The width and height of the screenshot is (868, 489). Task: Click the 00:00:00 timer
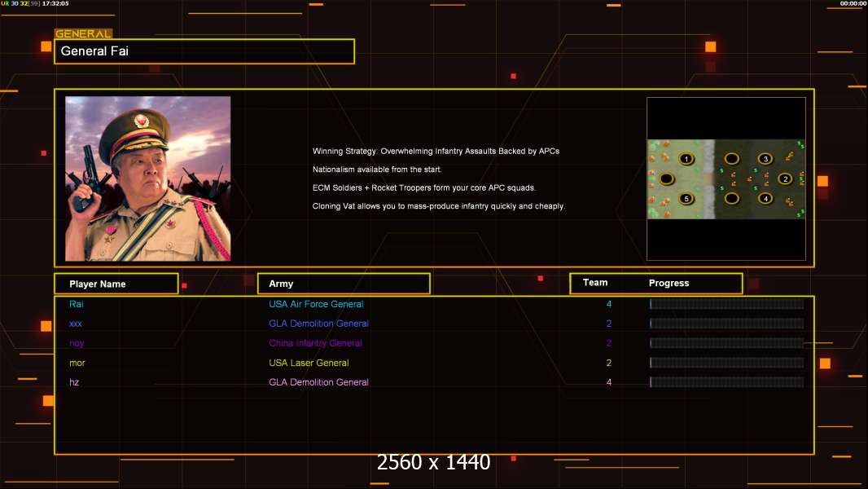tap(853, 3)
